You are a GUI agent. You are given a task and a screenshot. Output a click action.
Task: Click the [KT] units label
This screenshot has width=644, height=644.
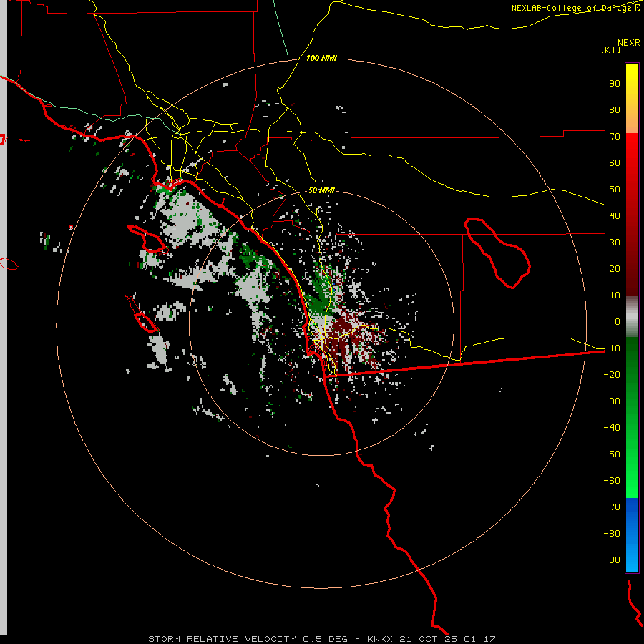pyautogui.click(x=611, y=49)
